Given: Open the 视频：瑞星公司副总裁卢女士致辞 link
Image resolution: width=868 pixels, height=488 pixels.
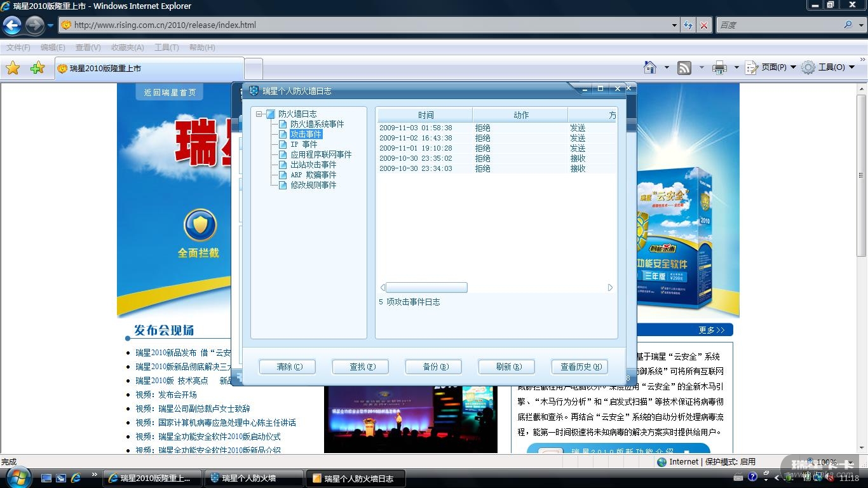Looking at the screenshot, I should (193, 409).
